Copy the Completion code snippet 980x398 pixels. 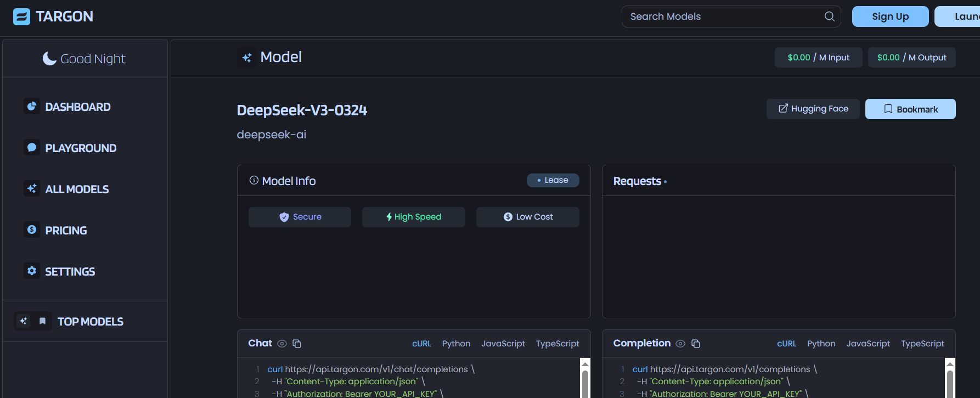click(x=696, y=344)
